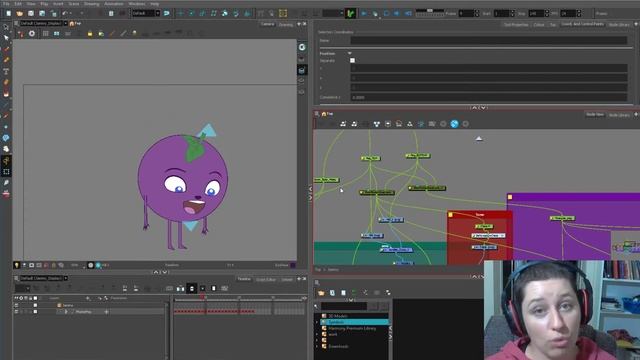Toggle the enable checkbox of second timeline layer
Screen dimensions: 640x360
(x=35, y=311)
